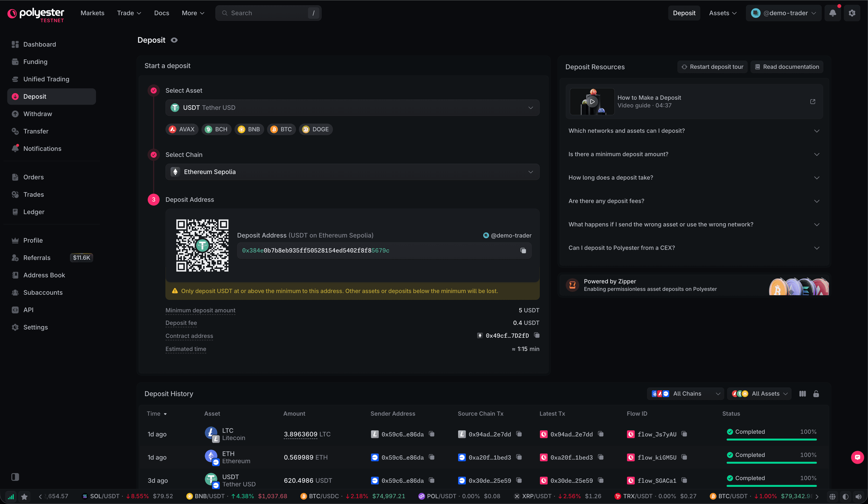Screen dimensions: 868x504
Task: Open settings via the top-right gear icon
Action: [852, 13]
